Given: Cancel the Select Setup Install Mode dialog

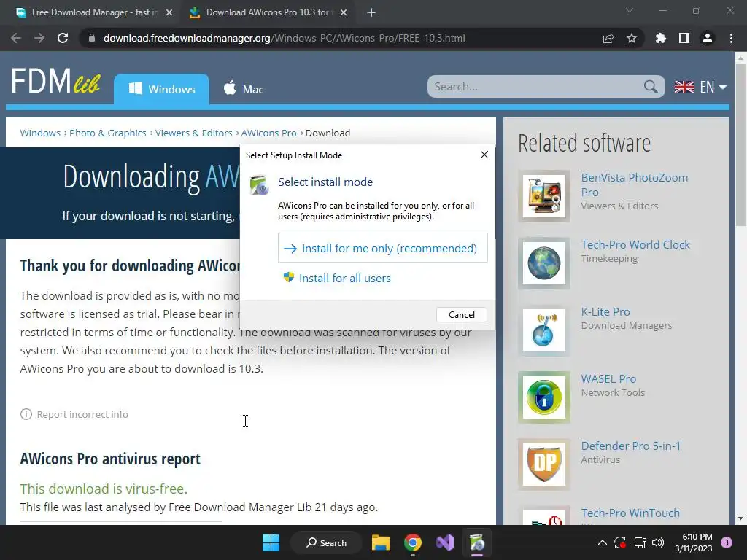Looking at the screenshot, I should [x=461, y=315].
